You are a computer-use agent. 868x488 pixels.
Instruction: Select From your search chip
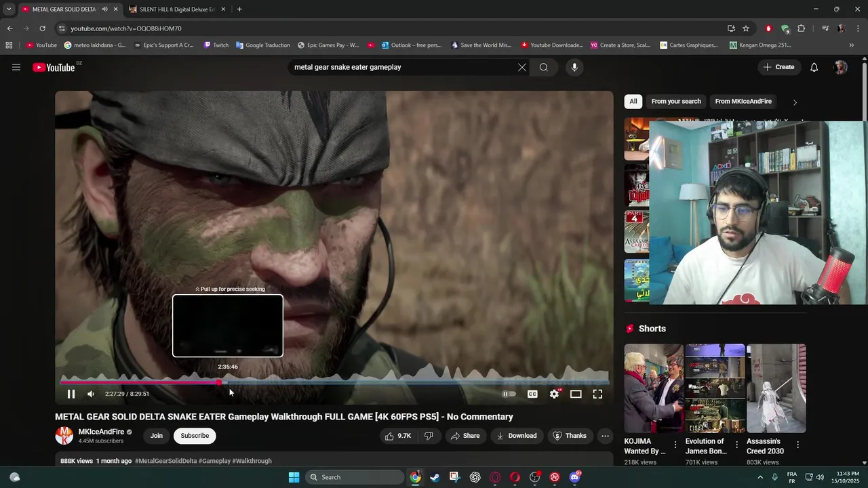click(x=676, y=101)
